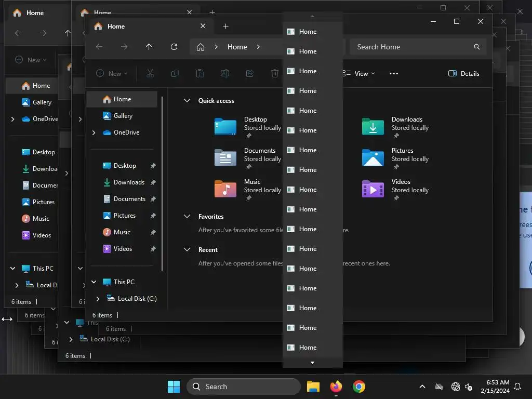Select Videos in front window sidebar
This screenshot has height=399, width=532.
(x=122, y=249)
